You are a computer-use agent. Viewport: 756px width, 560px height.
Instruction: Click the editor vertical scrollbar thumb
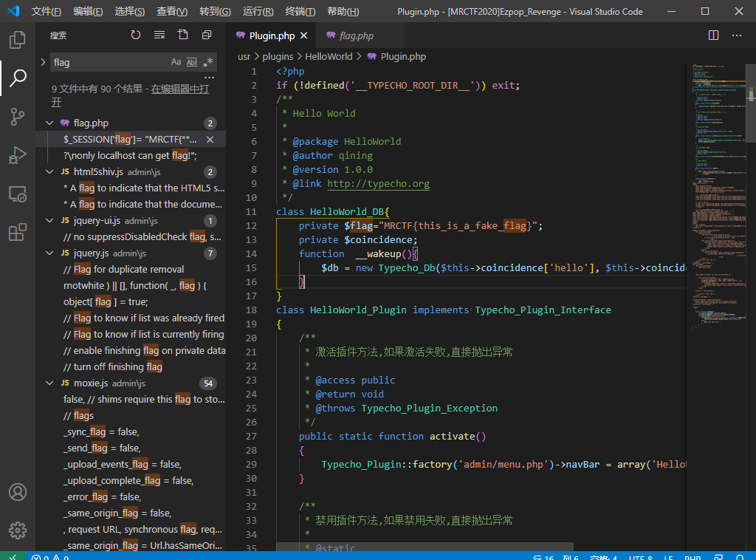[751, 103]
